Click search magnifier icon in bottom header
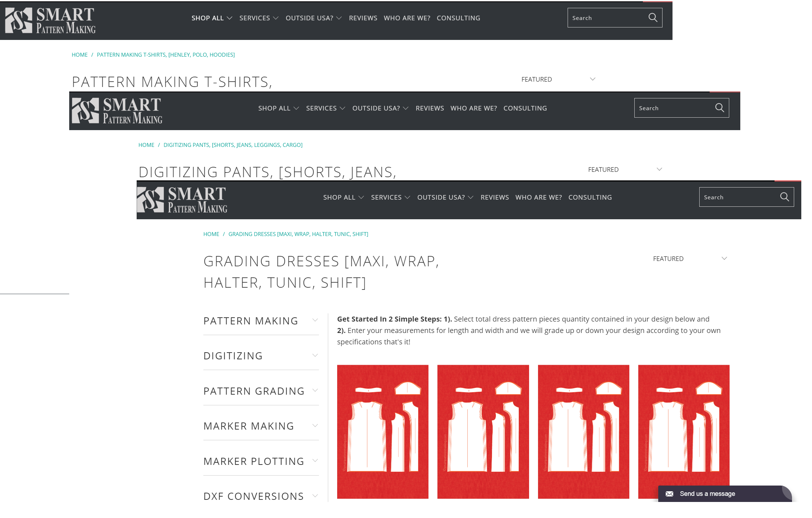 [784, 197]
